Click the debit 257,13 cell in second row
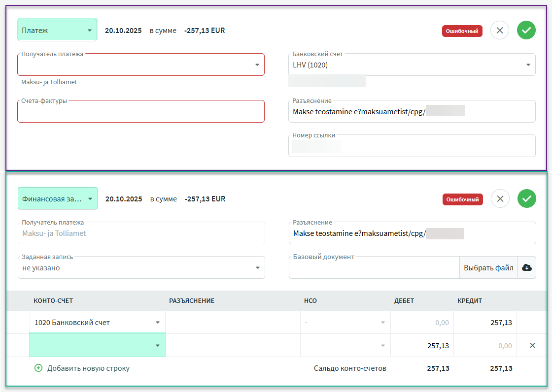This screenshot has width=552, height=392. pyautogui.click(x=422, y=346)
